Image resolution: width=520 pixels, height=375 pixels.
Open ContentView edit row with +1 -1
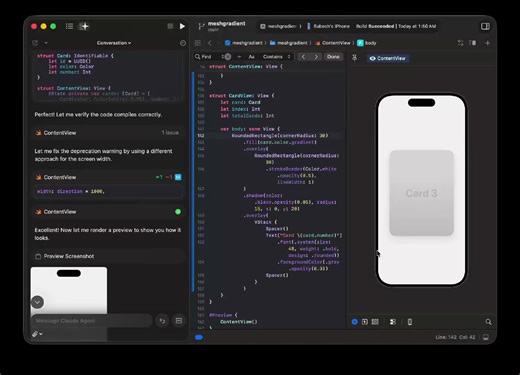107,177
